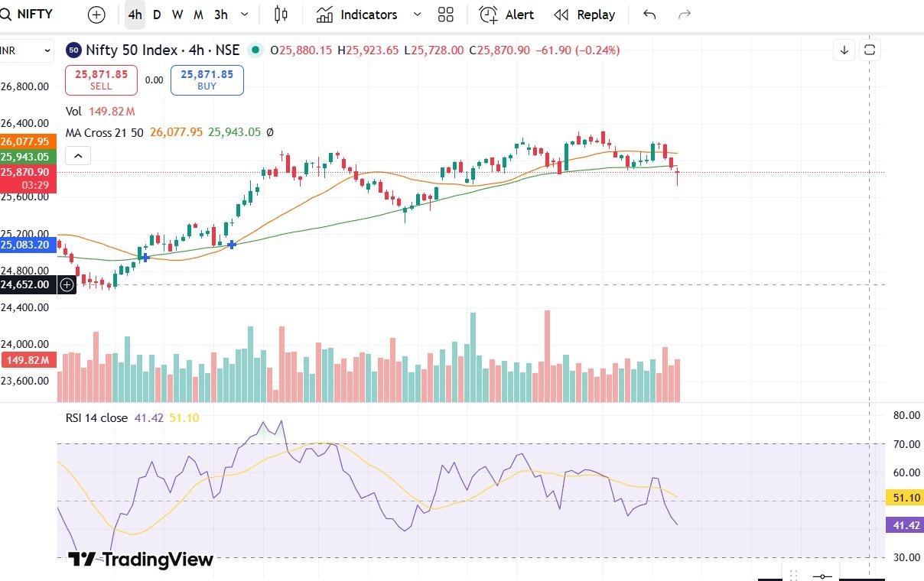Click the BUY 25,871.85 button
The height and width of the screenshot is (581, 924).
[207, 80]
